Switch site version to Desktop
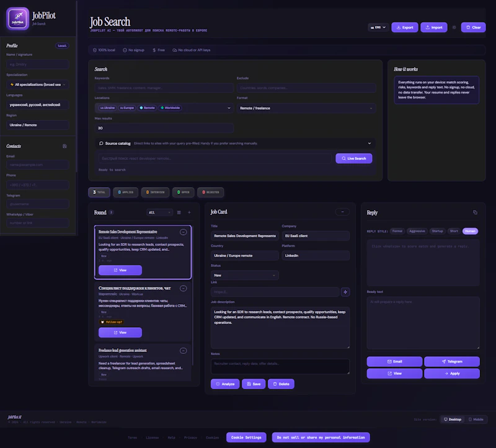This screenshot has height=448, width=496. coord(453,419)
